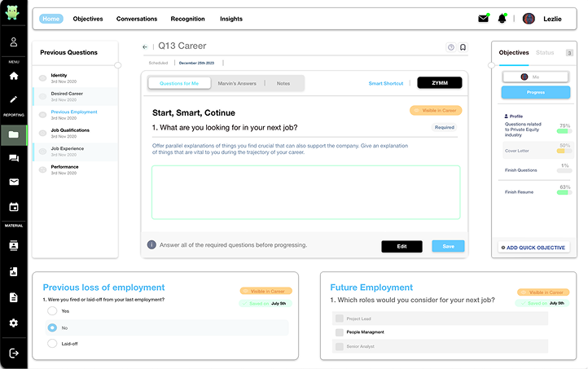Open the chat bubbles icon in sidebar
Image resolution: width=588 pixels, height=369 pixels.
pyautogui.click(x=14, y=158)
